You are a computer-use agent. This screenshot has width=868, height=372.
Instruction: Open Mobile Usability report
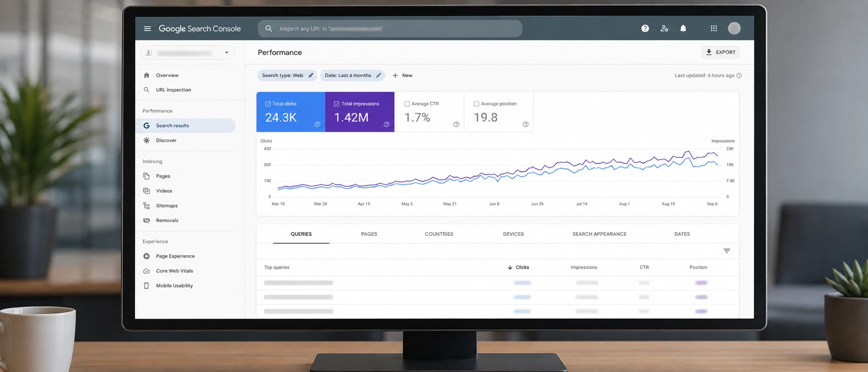(175, 286)
